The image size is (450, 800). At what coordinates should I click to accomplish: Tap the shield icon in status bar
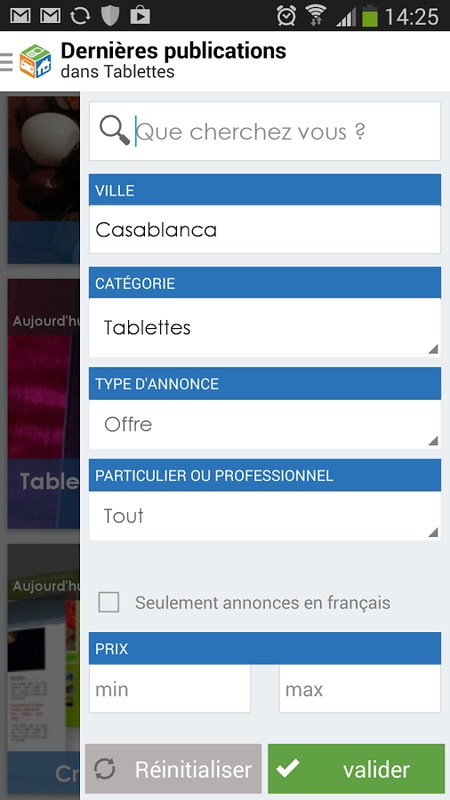pos(110,15)
